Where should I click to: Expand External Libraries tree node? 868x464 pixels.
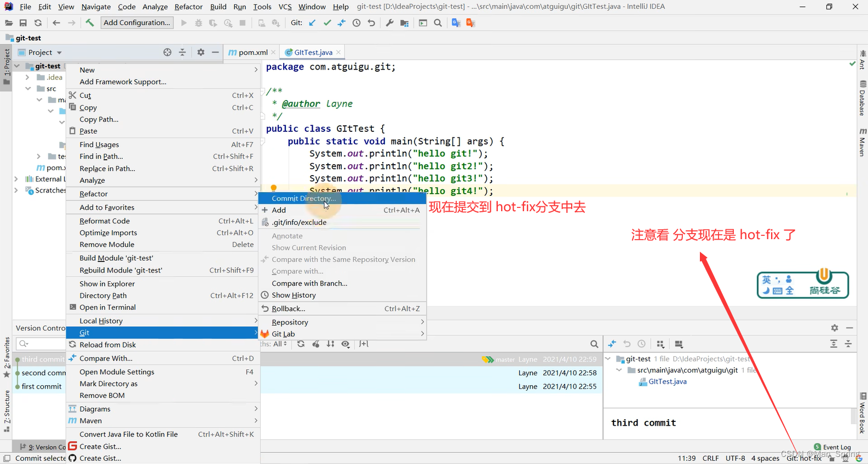coord(16,179)
